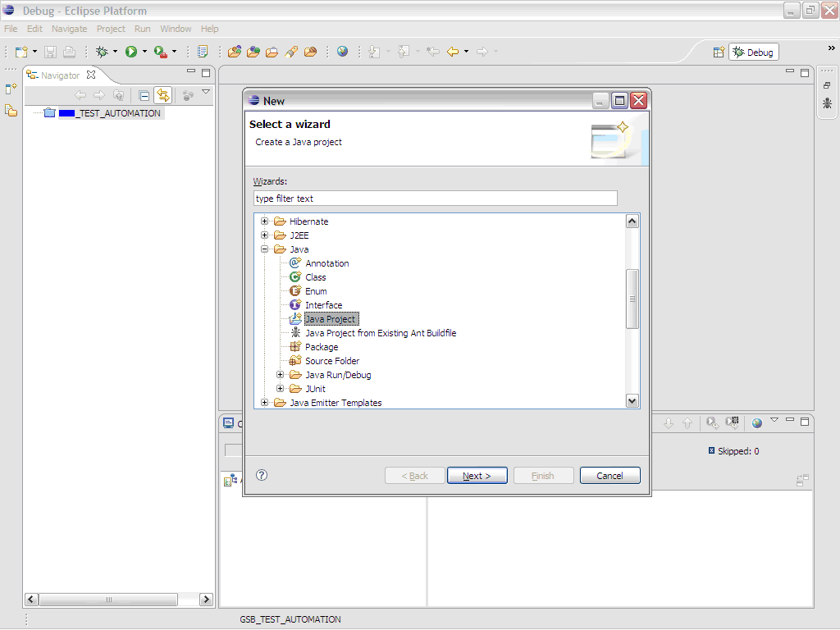Viewport: 840px width, 630px height.
Task: Close the Navigator view tab
Action: (x=91, y=75)
